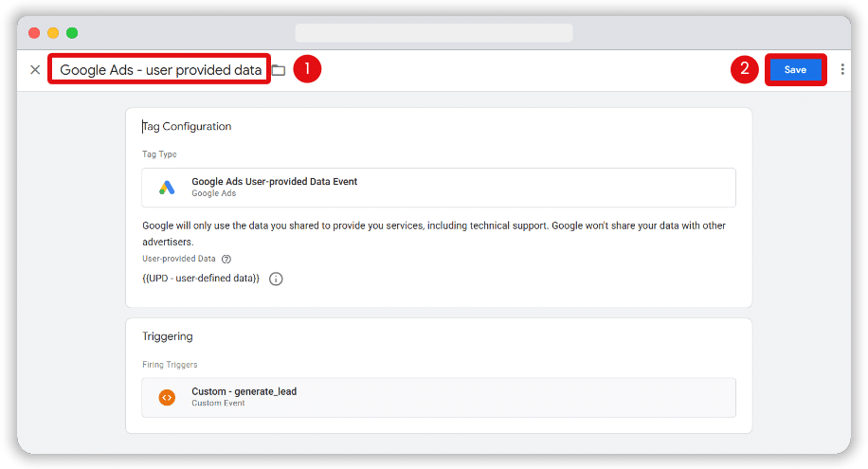Click the green macOS maximize button
The width and height of the screenshot is (868, 469).
[72, 33]
